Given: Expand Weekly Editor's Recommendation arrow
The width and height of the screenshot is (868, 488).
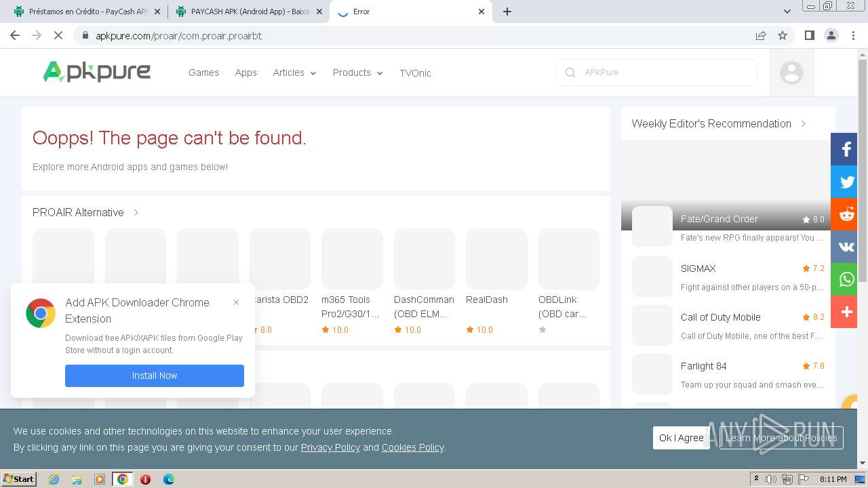Looking at the screenshot, I should pos(804,123).
